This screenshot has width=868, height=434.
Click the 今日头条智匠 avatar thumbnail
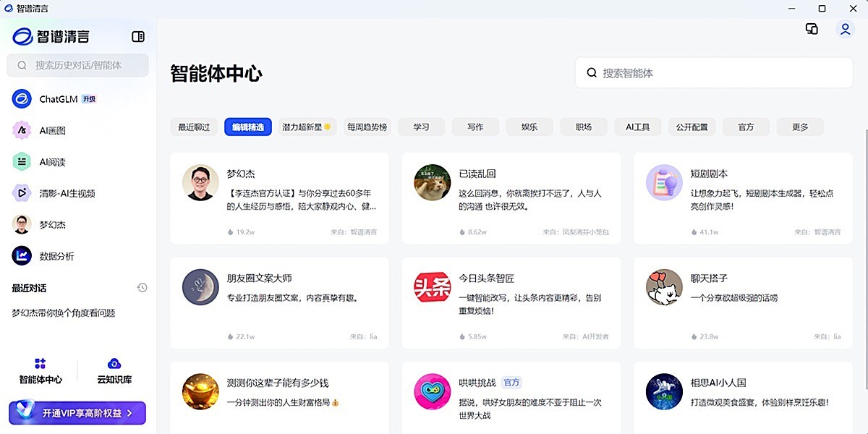pos(432,287)
